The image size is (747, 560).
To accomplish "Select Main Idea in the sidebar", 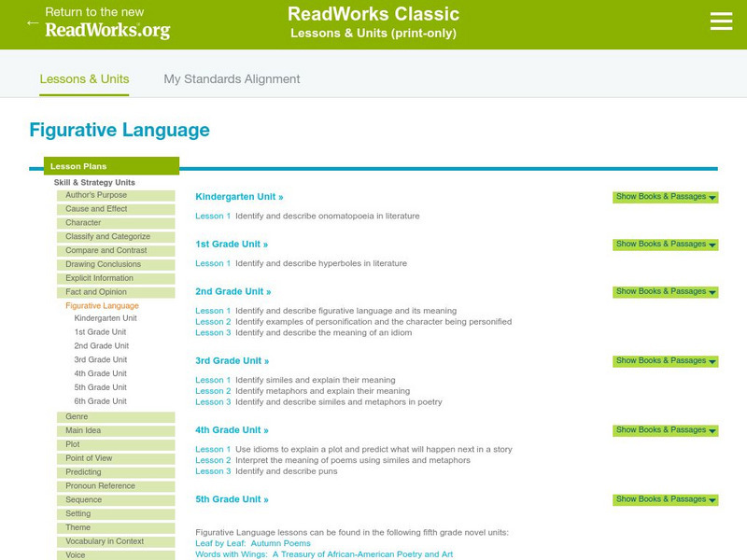I will (x=116, y=431).
